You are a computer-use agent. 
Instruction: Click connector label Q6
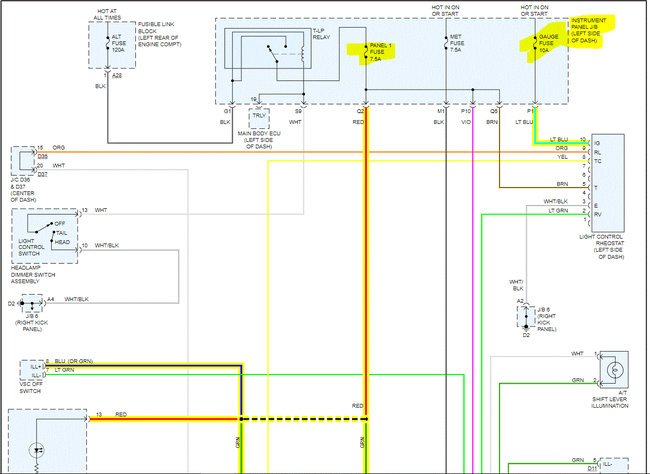click(x=494, y=111)
